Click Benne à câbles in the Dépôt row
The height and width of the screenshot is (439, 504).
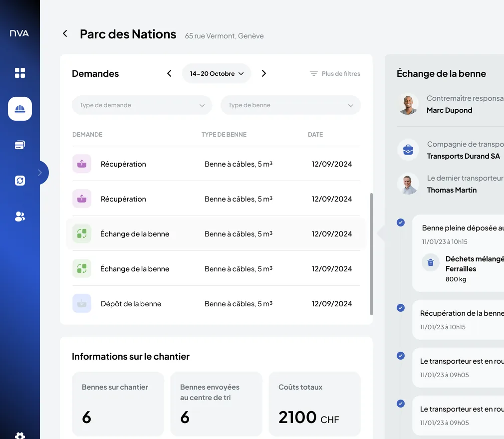239,304
